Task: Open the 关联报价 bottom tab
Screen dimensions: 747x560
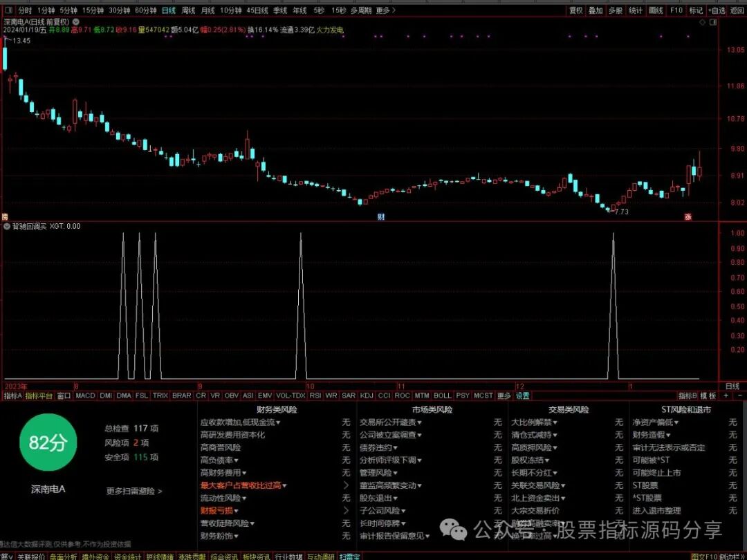Action: coord(31,556)
